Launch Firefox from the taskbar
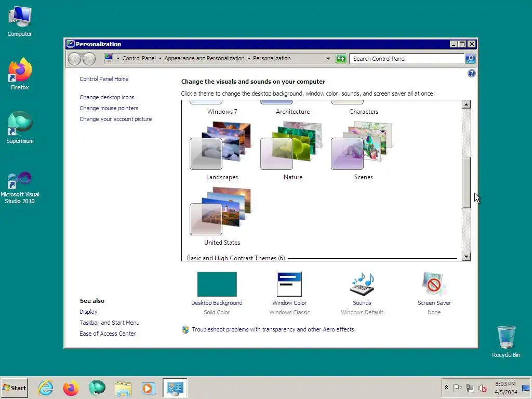The width and height of the screenshot is (532, 399). [71, 388]
